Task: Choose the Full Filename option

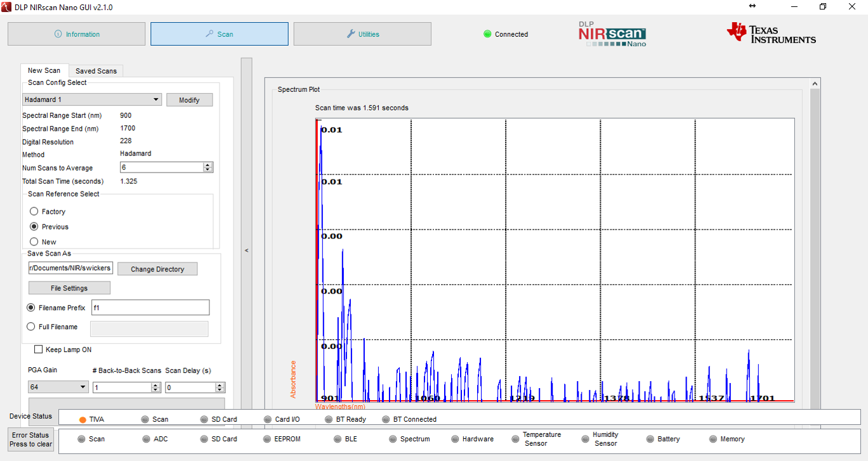Action: pos(30,327)
